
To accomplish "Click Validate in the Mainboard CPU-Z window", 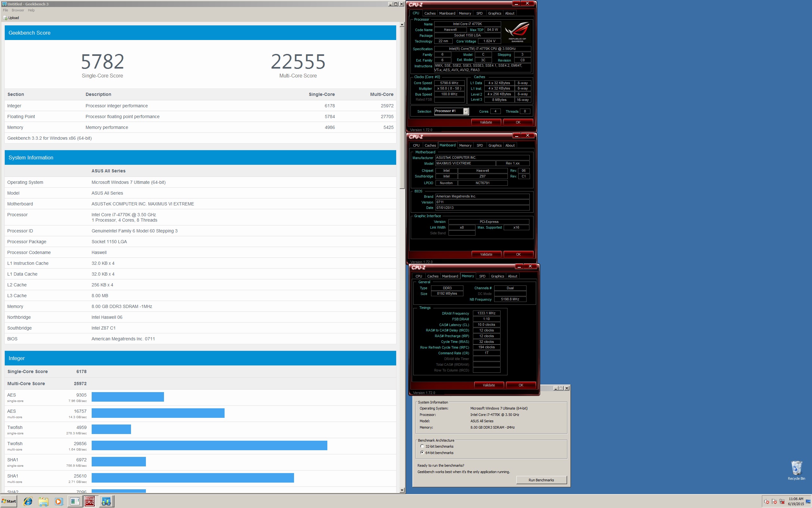I will click(486, 254).
